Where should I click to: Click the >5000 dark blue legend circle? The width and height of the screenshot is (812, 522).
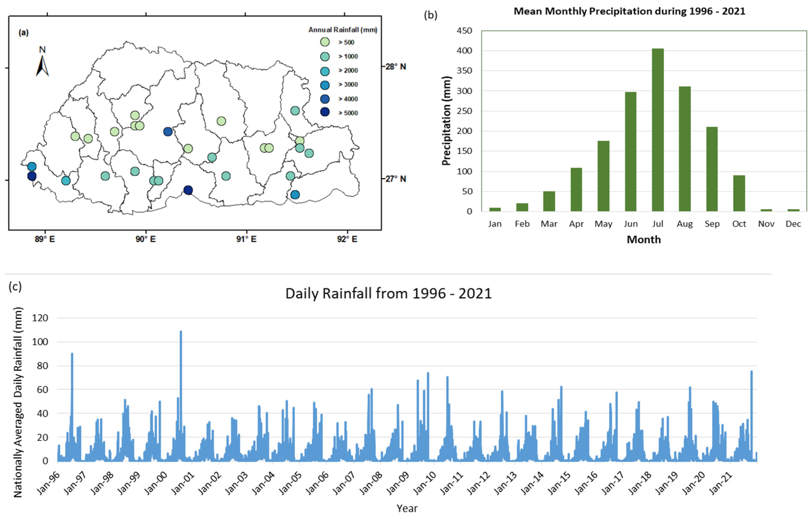[325, 112]
